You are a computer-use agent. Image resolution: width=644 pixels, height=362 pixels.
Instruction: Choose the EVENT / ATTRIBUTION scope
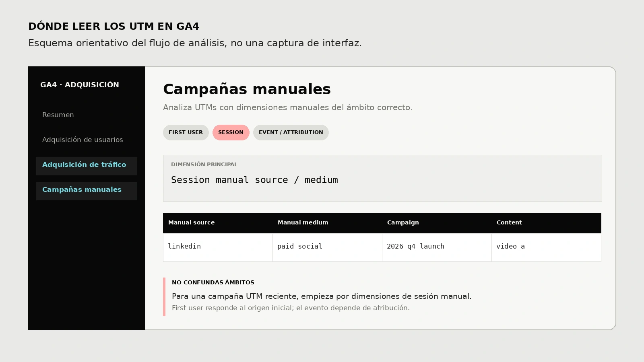[291, 132]
